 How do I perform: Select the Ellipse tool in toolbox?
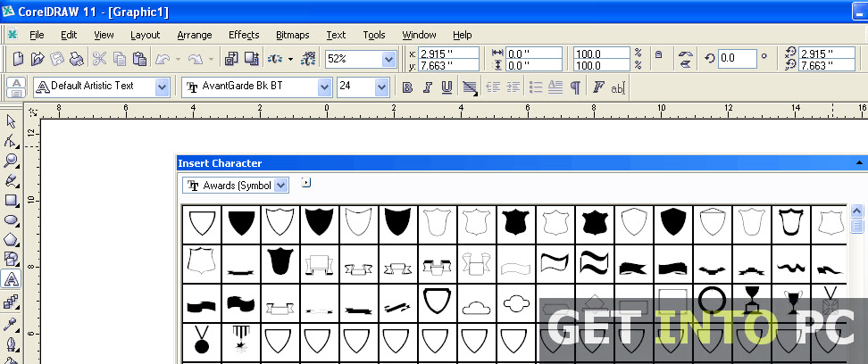[x=11, y=220]
